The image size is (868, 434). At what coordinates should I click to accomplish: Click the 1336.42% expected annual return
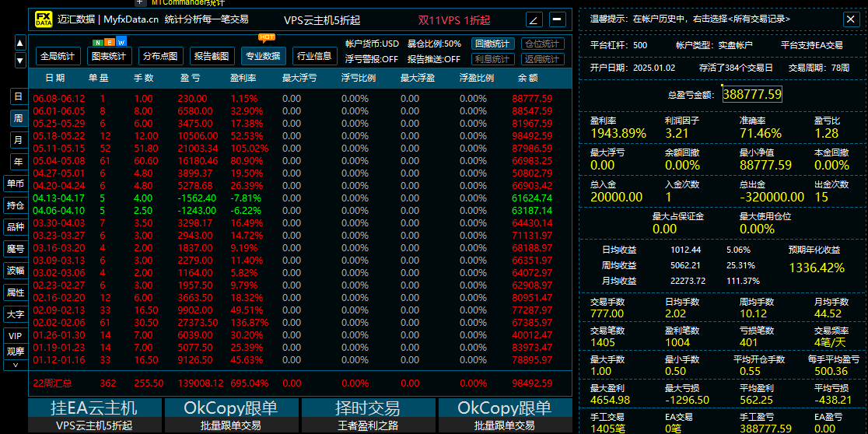pyautogui.click(x=817, y=268)
